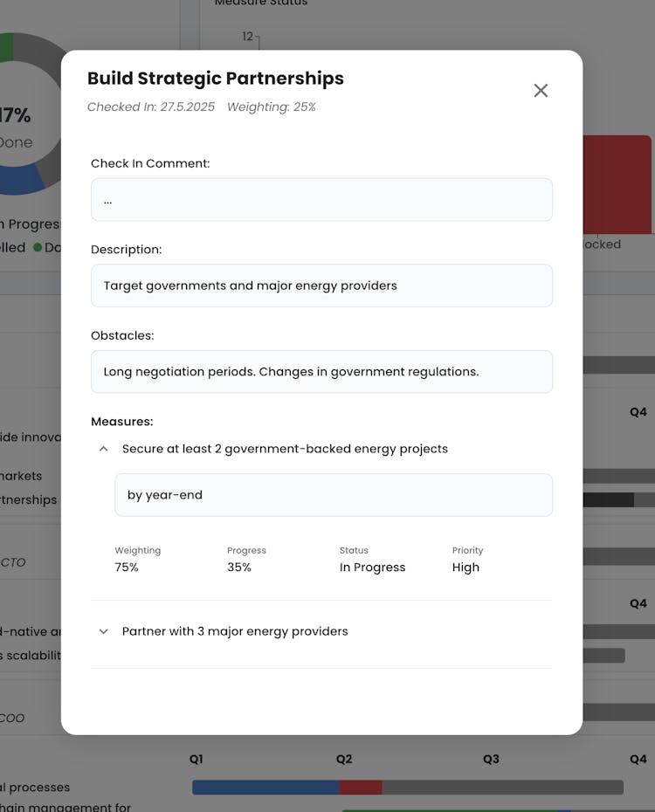Click the 'Checked In: 27.5.2025' date text
655x812 pixels.
tap(150, 107)
